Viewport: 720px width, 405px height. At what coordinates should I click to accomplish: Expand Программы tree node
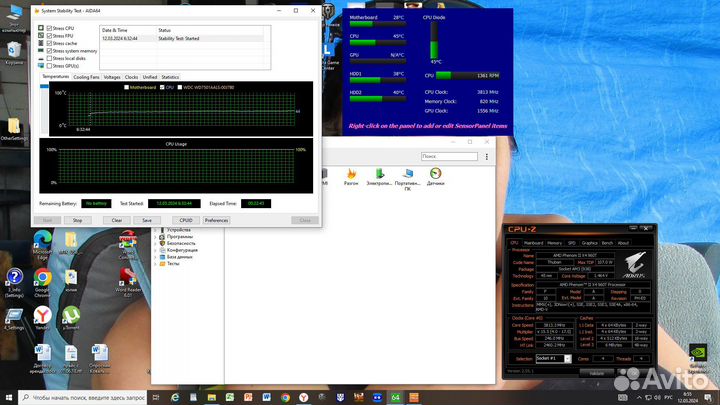pyautogui.click(x=155, y=237)
